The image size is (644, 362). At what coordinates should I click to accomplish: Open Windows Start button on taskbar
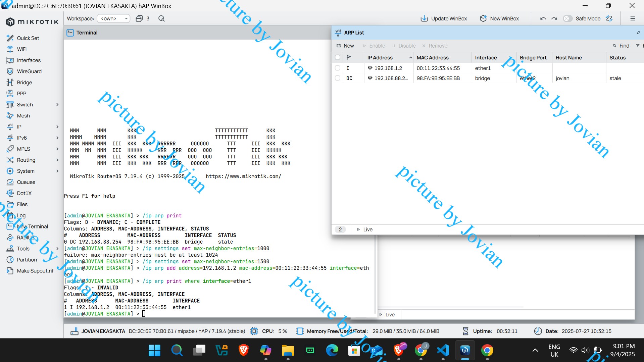click(154, 350)
